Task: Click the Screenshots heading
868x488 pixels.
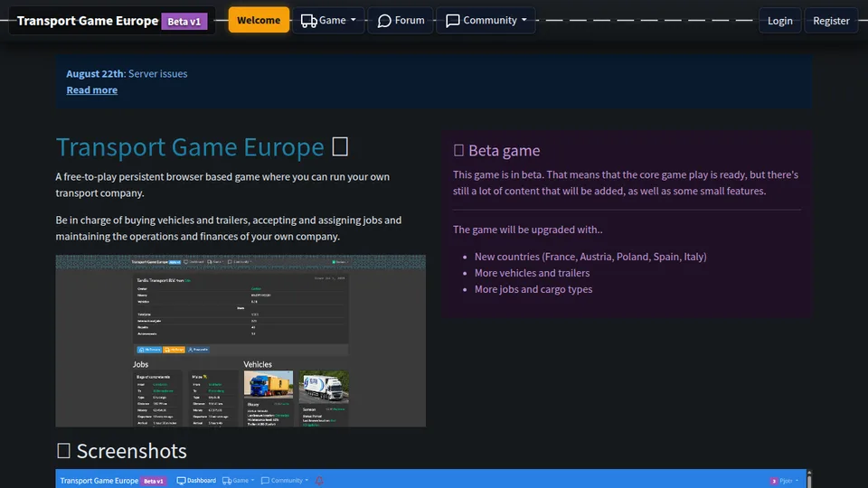Action: (x=121, y=451)
